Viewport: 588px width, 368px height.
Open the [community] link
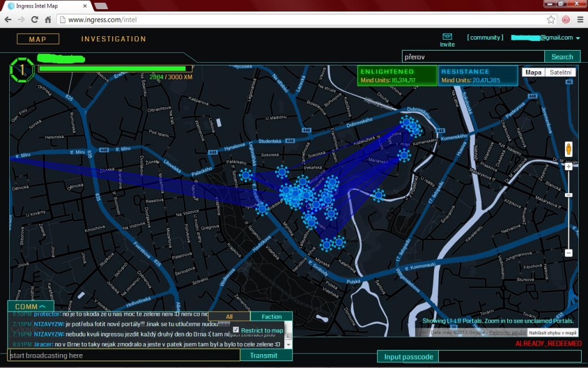click(x=485, y=37)
